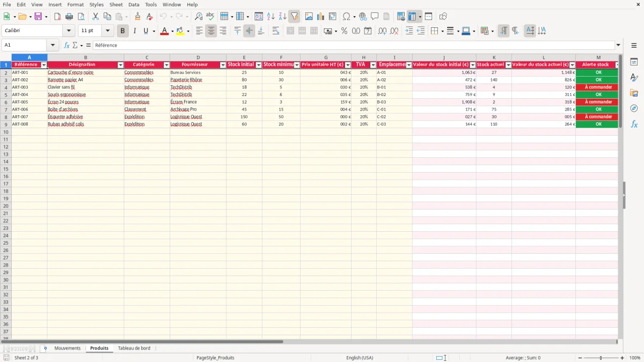Select row 5 header
The width and height of the screenshot is (644, 362).
[x=6, y=94]
